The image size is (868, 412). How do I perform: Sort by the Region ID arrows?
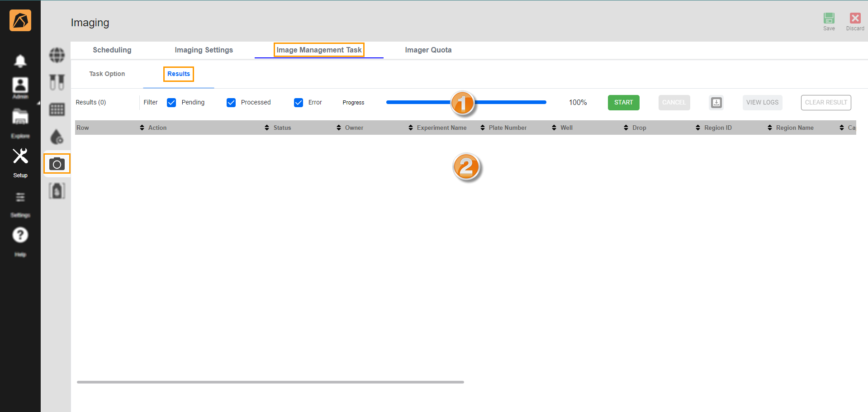(698, 128)
